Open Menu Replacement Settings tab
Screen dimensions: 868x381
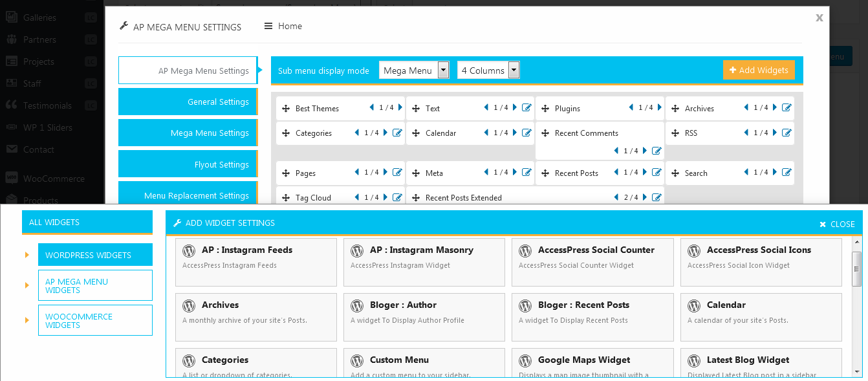(x=188, y=193)
